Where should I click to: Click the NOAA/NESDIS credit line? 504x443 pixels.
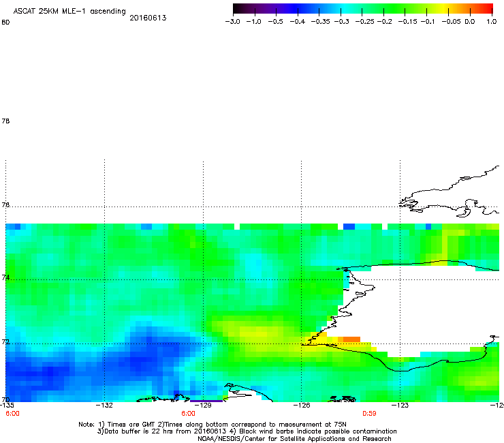click(294, 439)
